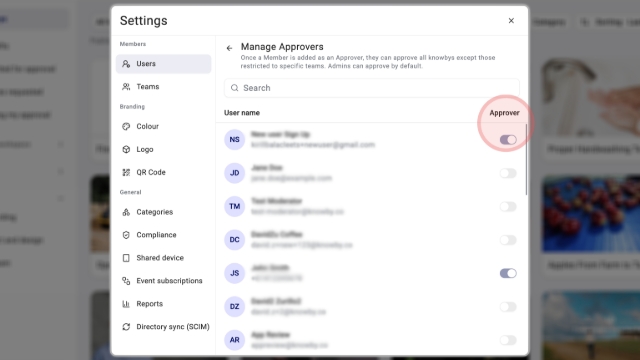
Task: Click the QR Code icon
Action: click(x=126, y=172)
